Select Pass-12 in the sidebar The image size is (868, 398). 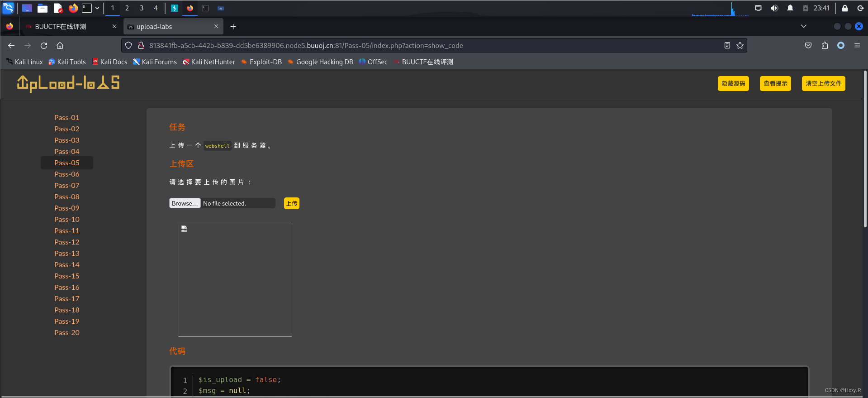67,242
